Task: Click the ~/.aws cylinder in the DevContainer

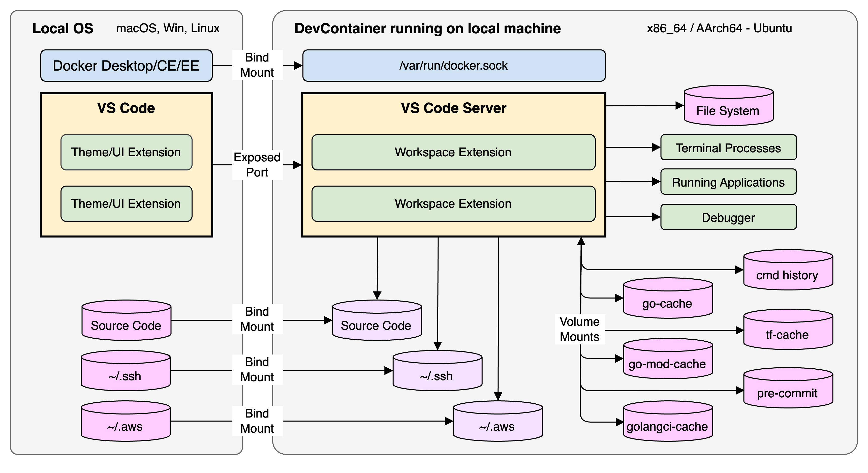Action: click(x=498, y=421)
